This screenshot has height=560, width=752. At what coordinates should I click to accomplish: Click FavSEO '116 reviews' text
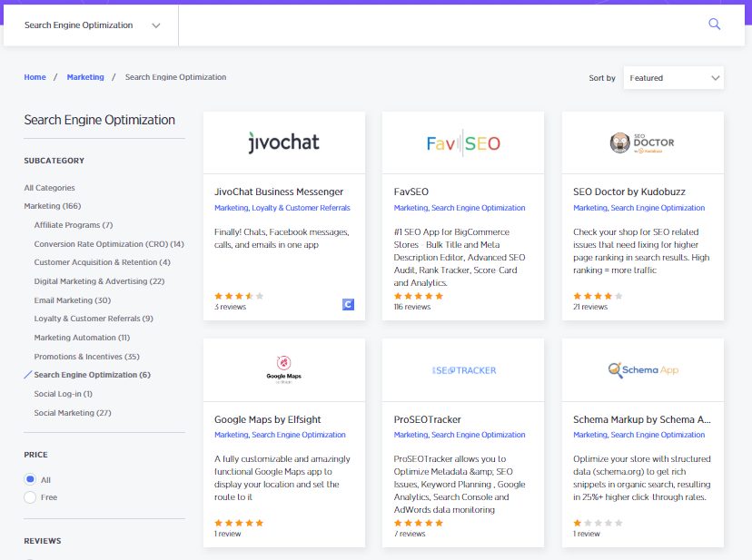(412, 307)
